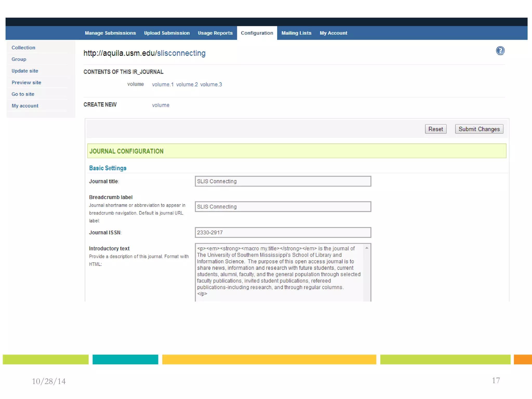This screenshot has height=399, width=532.
Task: Click inside the Journal title field
Action: pos(283,181)
